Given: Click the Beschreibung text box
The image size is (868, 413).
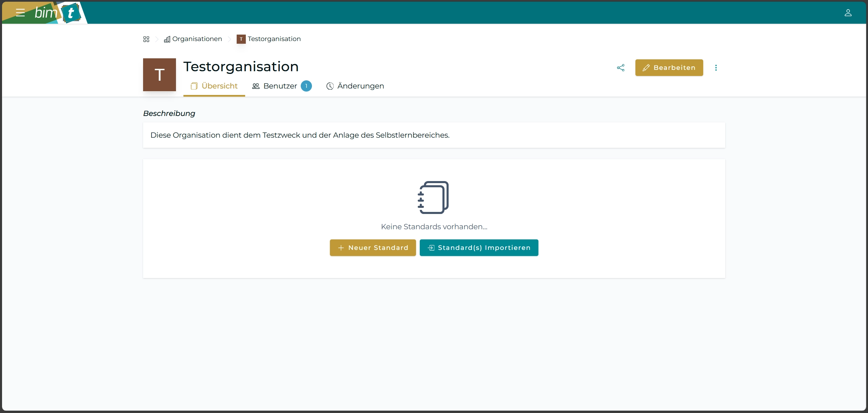Looking at the screenshot, I should (x=434, y=135).
